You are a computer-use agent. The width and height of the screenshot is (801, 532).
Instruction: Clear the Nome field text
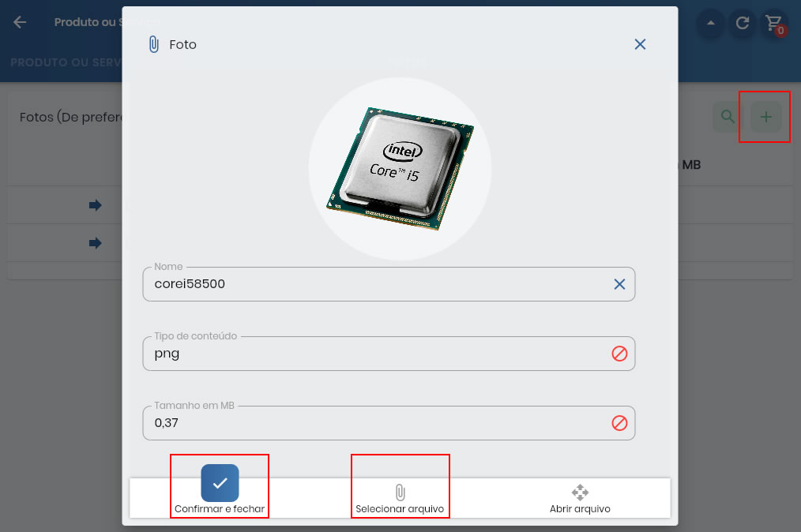(x=619, y=284)
